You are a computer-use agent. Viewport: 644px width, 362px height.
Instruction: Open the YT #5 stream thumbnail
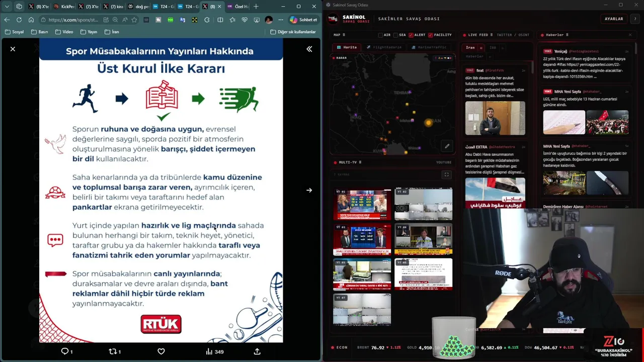click(x=362, y=275)
